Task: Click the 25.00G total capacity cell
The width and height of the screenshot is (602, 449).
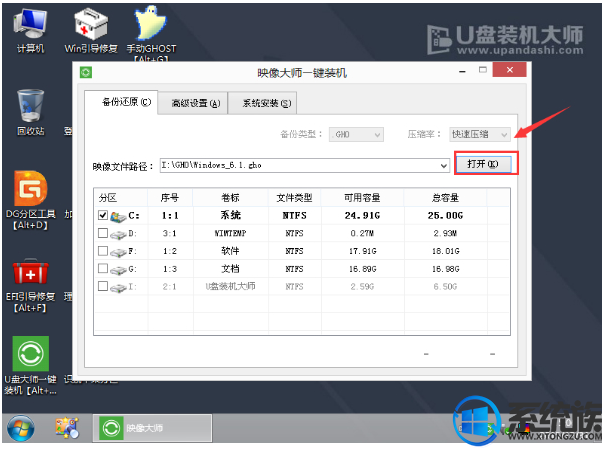Action: click(445, 215)
